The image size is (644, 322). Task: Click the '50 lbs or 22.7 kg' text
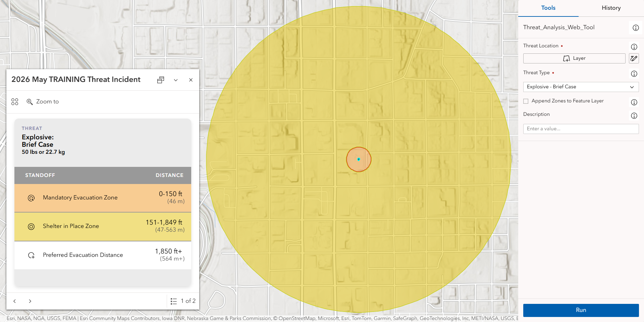43,152
